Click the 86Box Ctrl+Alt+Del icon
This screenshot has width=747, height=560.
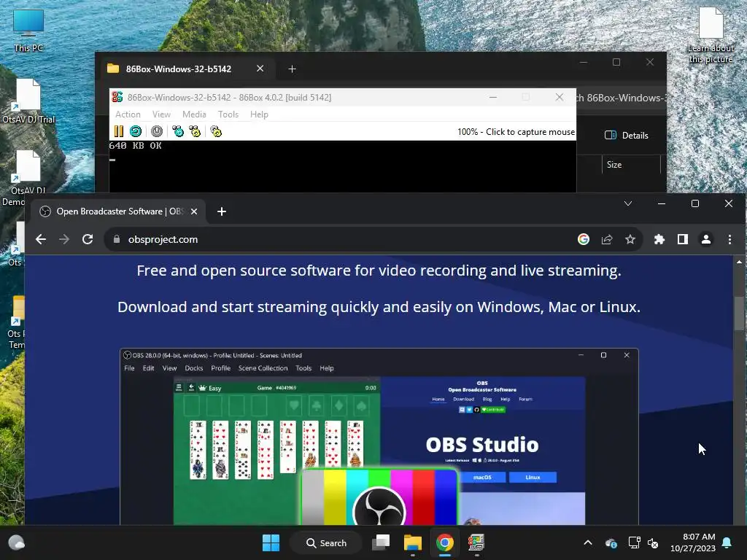coord(178,131)
